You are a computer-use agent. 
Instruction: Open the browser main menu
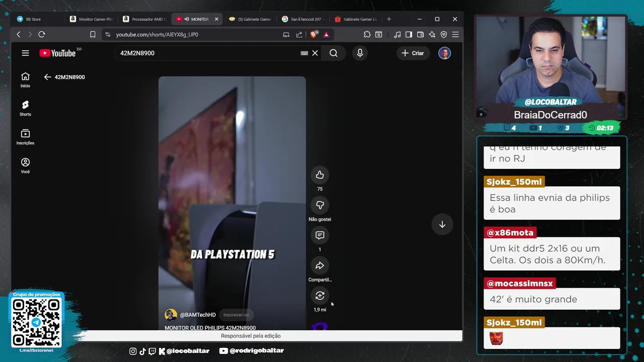(x=455, y=34)
